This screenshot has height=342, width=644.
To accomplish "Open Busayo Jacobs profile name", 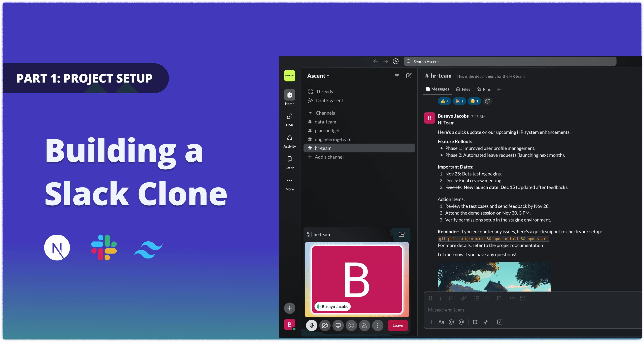I will (453, 116).
